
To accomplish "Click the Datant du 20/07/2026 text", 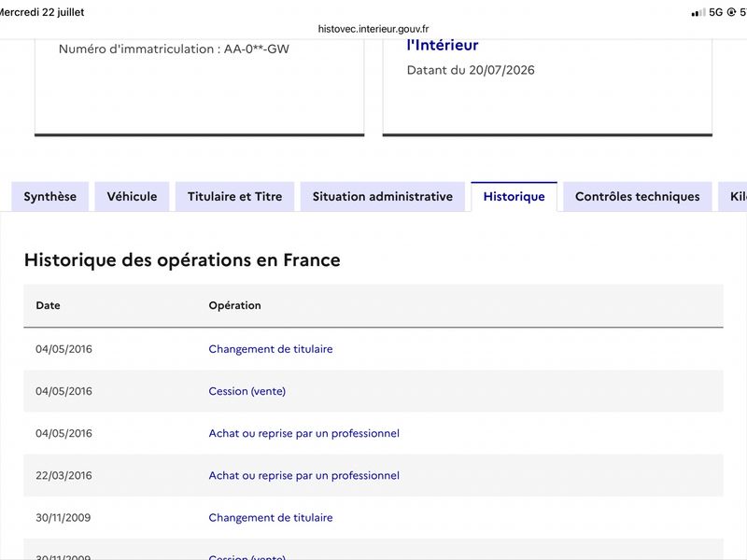I will click(x=471, y=70).
